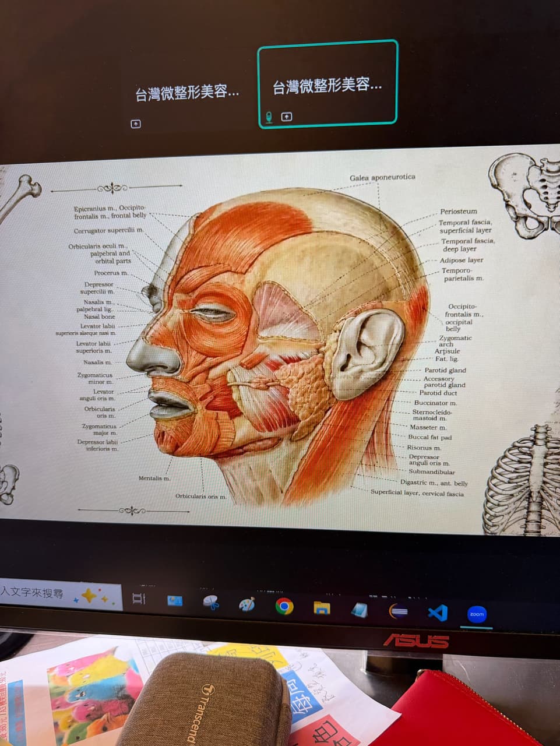The image size is (560, 746).
Task: Click the "Mentalis m." label
Action: coord(154,478)
